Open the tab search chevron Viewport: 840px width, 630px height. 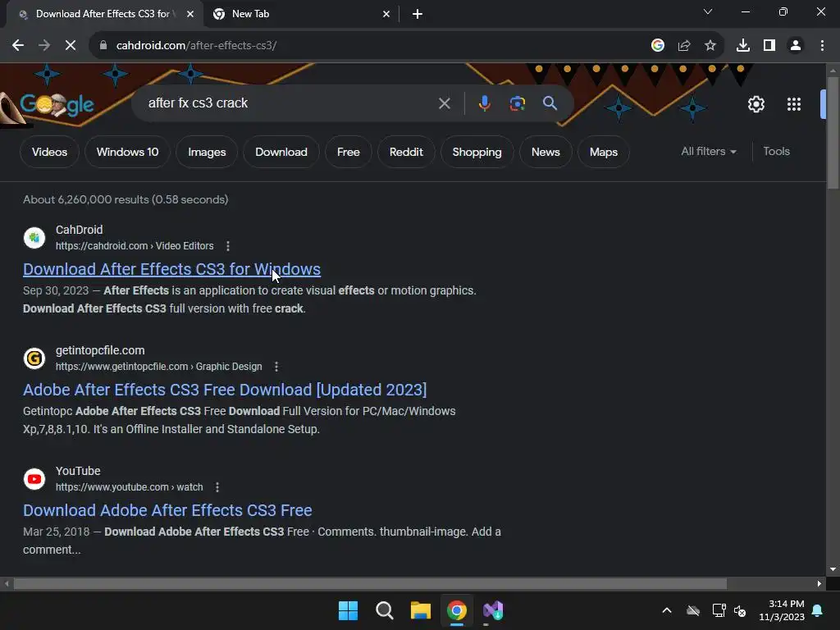pos(708,11)
